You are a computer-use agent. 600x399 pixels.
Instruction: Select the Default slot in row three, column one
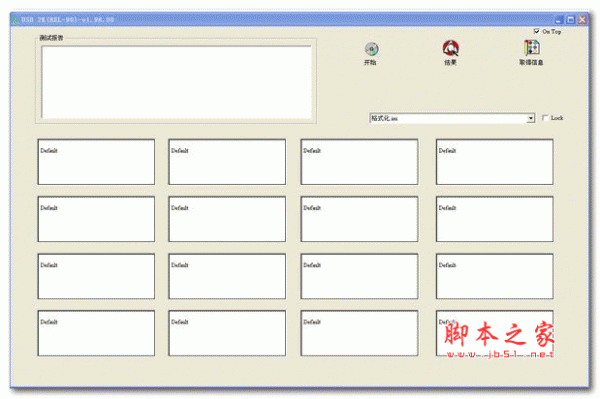(96, 276)
